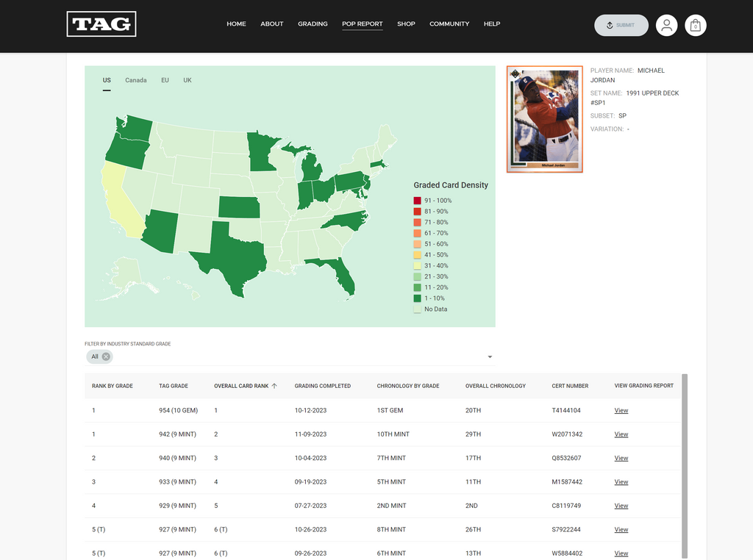Image resolution: width=753 pixels, height=560 pixels.
Task: Go to the Grading page
Action: 313,24
